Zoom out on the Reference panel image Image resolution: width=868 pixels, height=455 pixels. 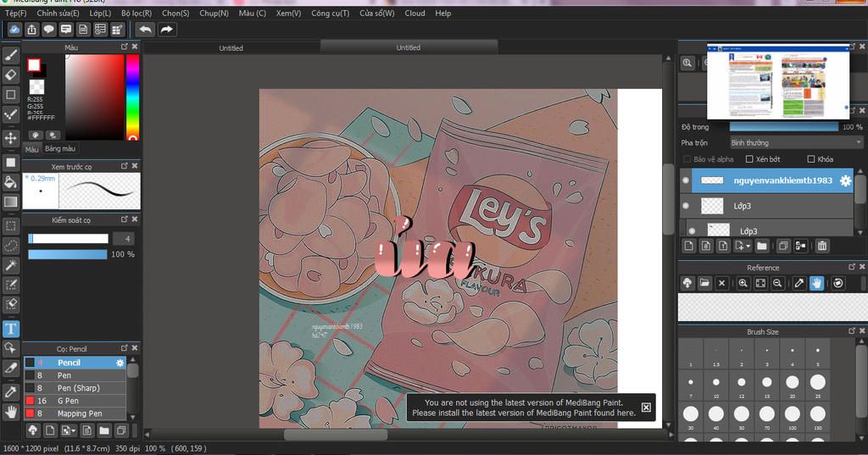[x=778, y=283]
